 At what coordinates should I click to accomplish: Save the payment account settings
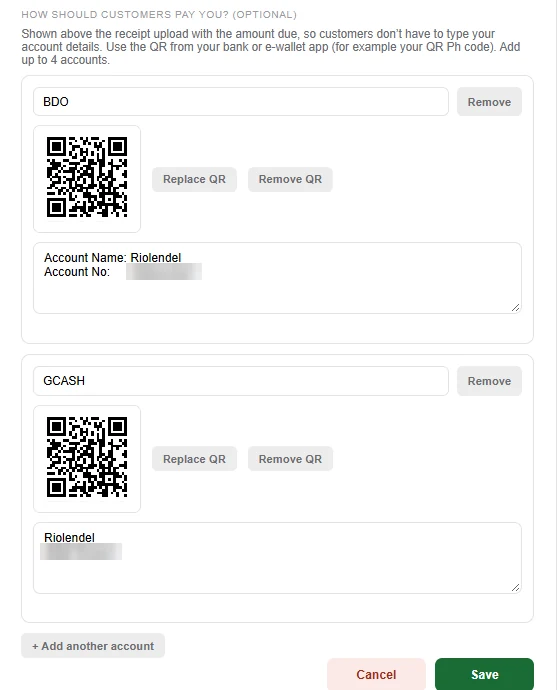[x=484, y=674]
